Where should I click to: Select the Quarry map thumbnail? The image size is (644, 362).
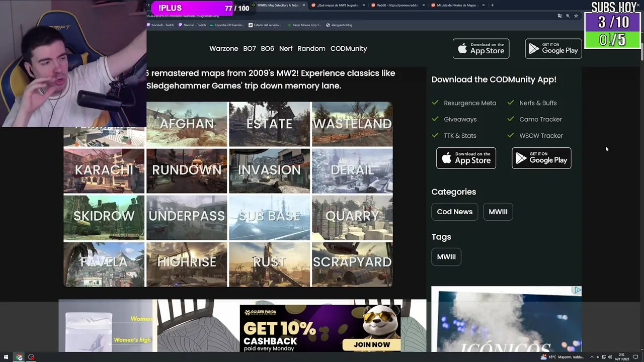click(352, 217)
